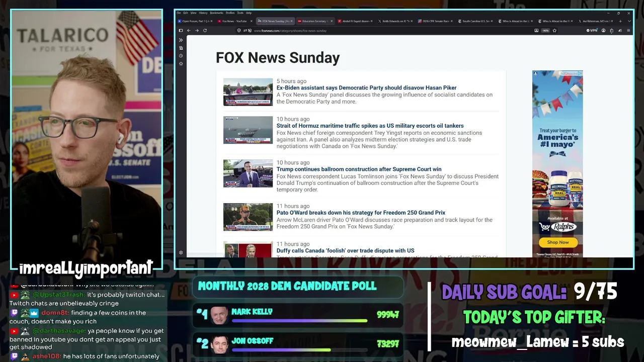The height and width of the screenshot is (362, 644).
Task: Click the Shop Now button on Hellmann's ad
Action: 557,242
